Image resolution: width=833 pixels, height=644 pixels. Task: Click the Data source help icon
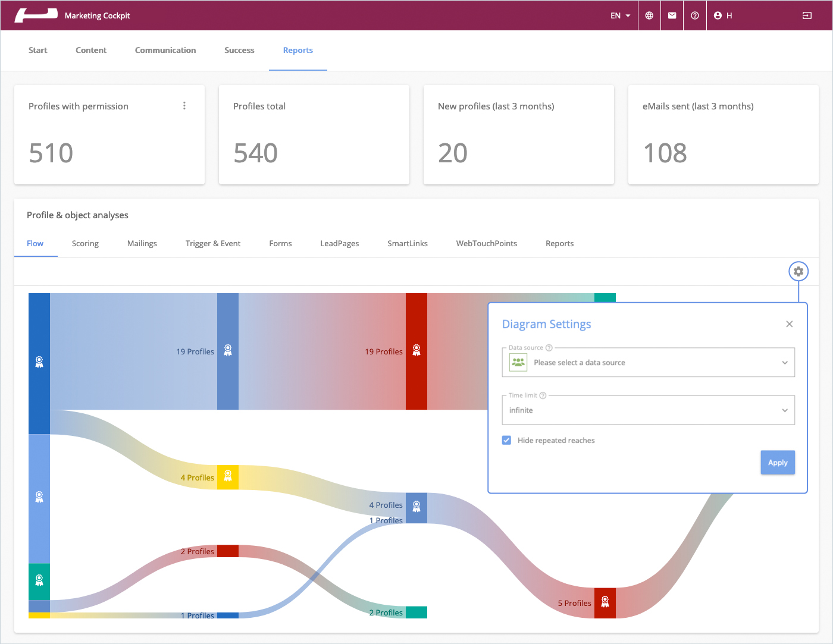549,348
